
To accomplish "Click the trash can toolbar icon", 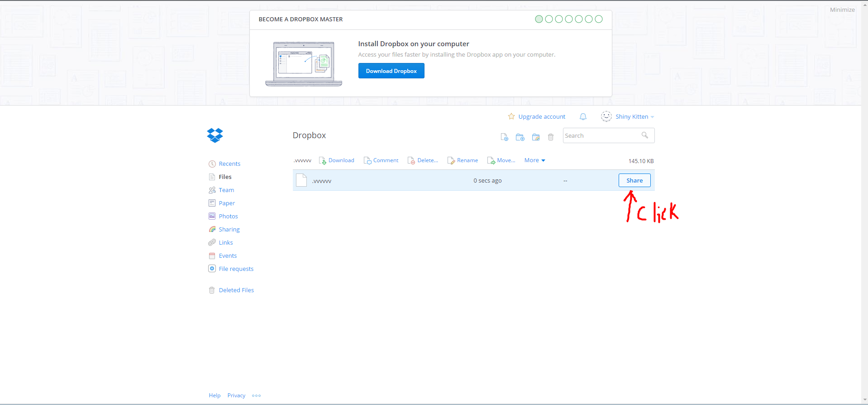I will click(551, 137).
